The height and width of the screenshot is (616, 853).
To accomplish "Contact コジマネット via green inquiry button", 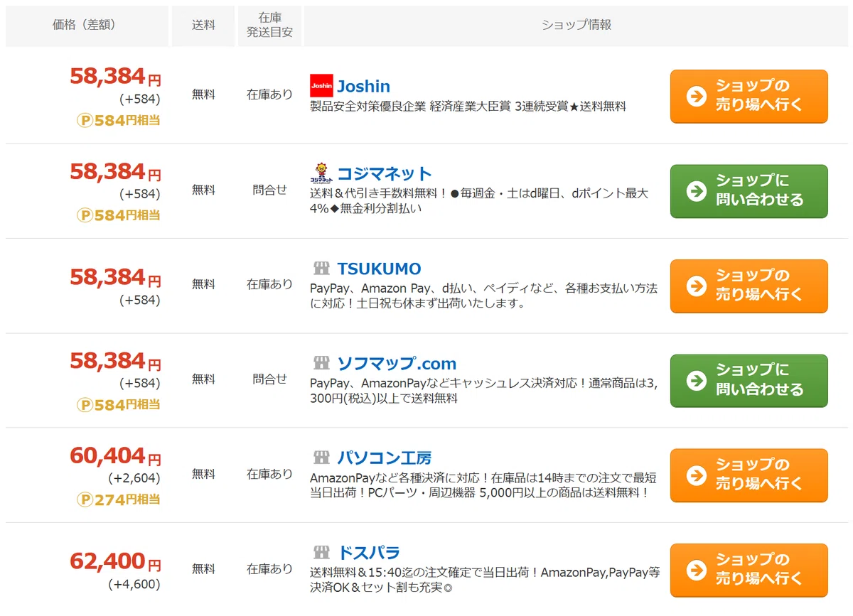I will (x=749, y=191).
